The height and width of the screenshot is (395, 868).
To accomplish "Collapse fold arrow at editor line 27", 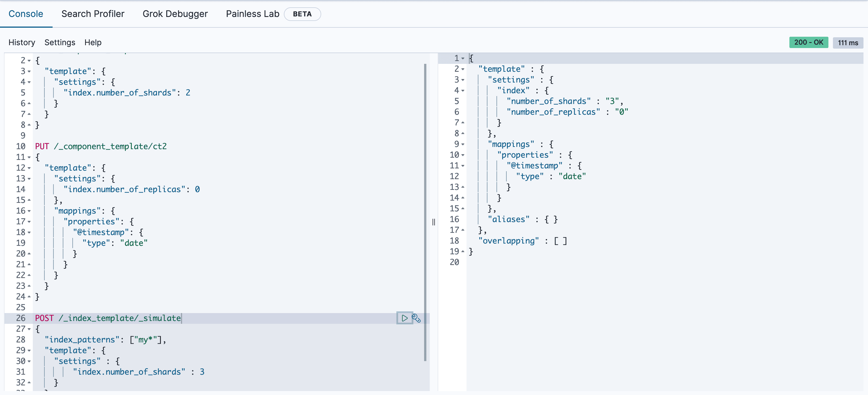I will (x=29, y=329).
